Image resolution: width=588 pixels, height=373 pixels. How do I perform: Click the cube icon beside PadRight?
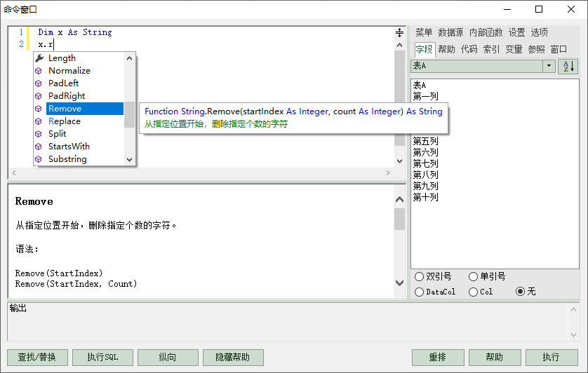click(x=39, y=96)
